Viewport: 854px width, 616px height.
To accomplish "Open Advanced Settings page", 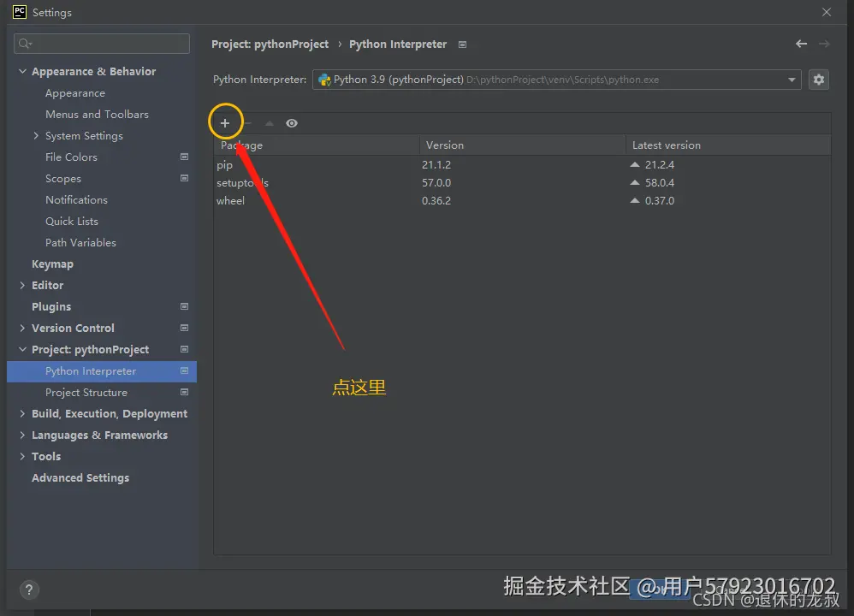I will pyautogui.click(x=80, y=477).
